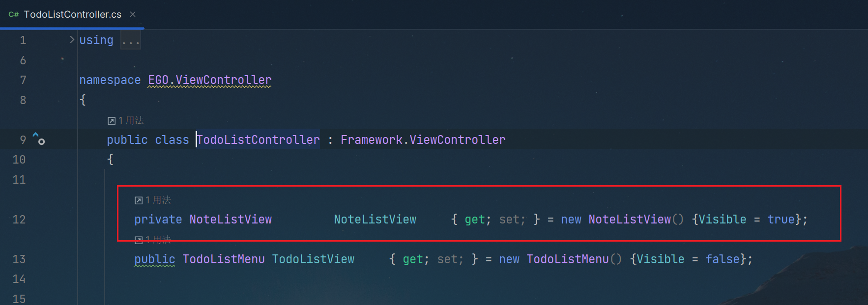Click the C# file icon in tab

point(14,14)
